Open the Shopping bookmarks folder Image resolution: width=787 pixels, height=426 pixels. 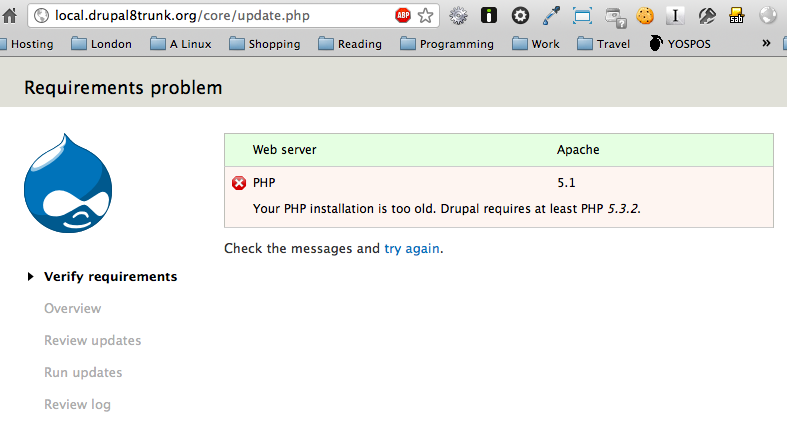(x=265, y=44)
